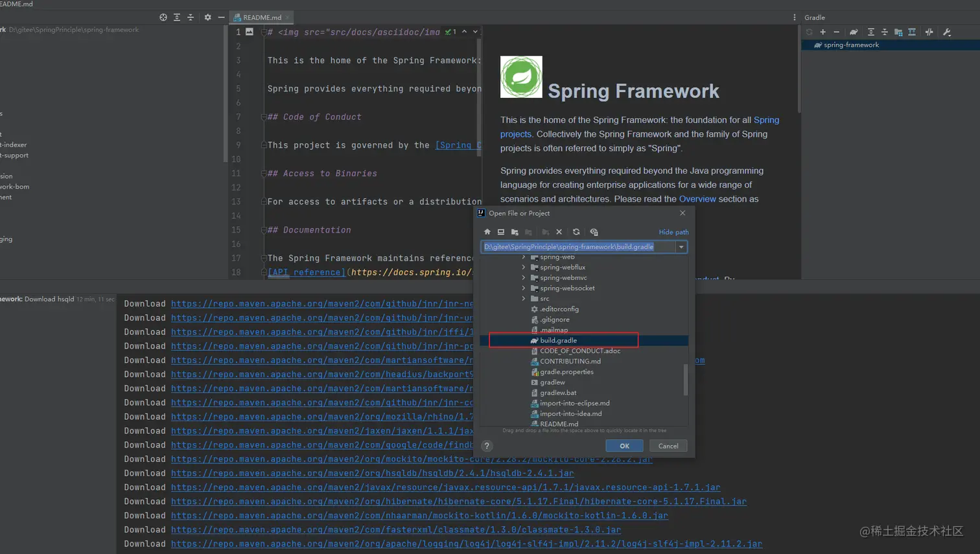The width and height of the screenshot is (980, 554).
Task: Click the Delete icon in the dialog toolbar
Action: [559, 232]
